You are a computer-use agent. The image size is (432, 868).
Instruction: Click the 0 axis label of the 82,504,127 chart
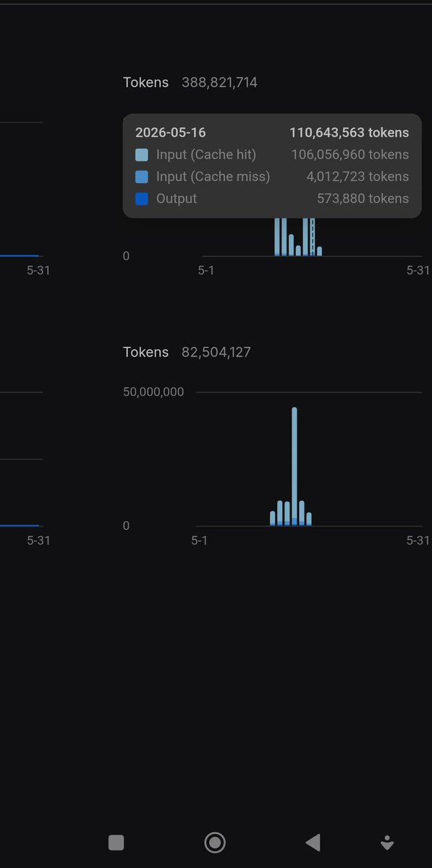(x=127, y=526)
